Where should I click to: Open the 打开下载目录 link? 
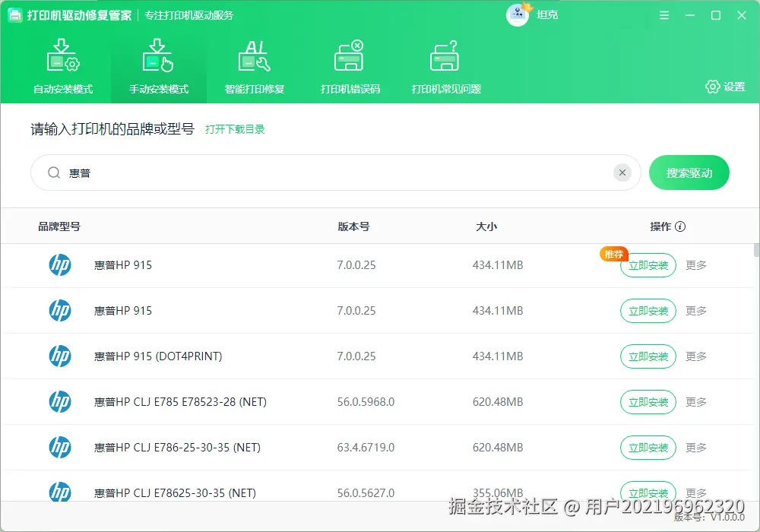(235, 129)
